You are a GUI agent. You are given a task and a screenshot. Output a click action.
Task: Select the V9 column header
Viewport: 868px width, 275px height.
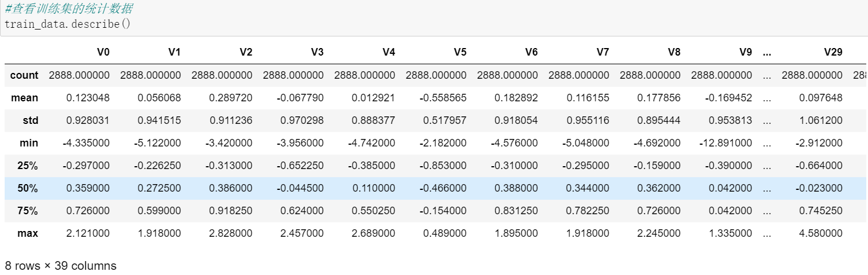pos(745,52)
